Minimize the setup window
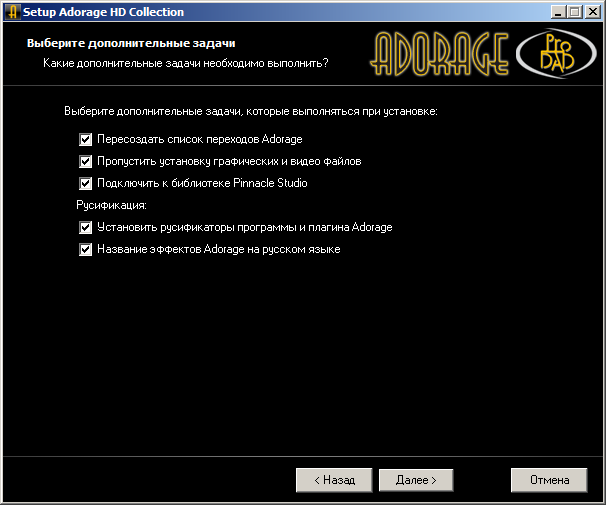Screen dimensions: 606x505 coord(558,12)
